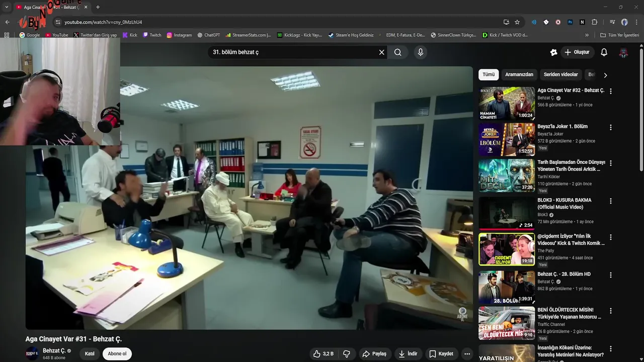Open Kick bookmark
This screenshot has height=362, width=644.
pyautogui.click(x=129, y=35)
